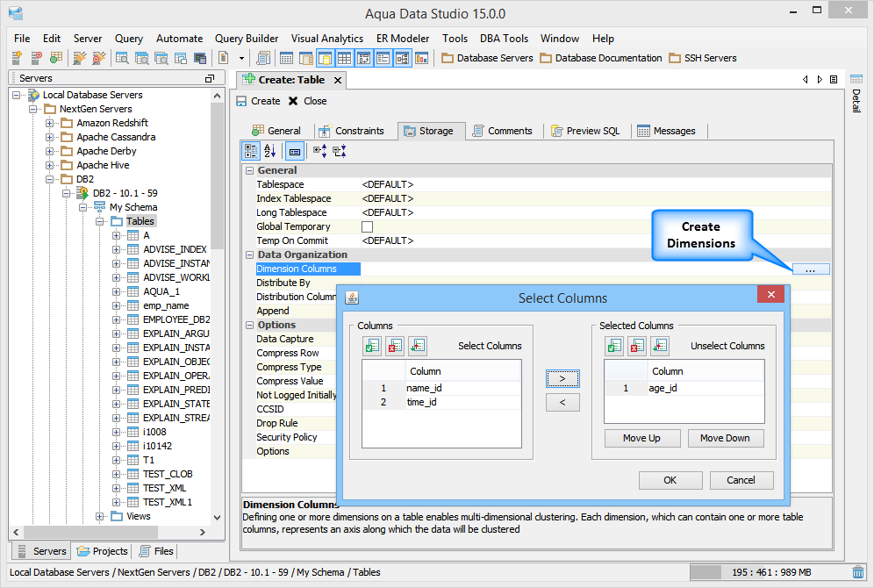Select the time_id column row
The height and width of the screenshot is (588, 874).
(x=421, y=402)
